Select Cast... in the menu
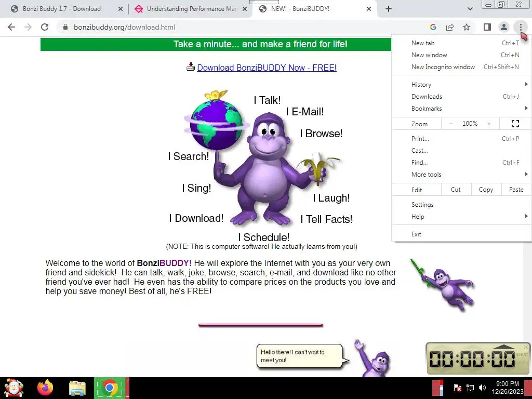 [461, 150]
